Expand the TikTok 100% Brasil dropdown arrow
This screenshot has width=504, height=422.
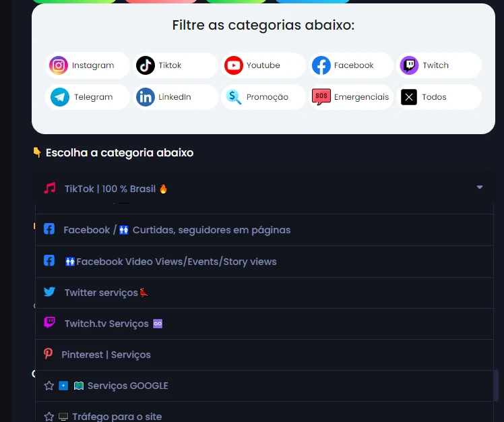pyautogui.click(x=480, y=187)
